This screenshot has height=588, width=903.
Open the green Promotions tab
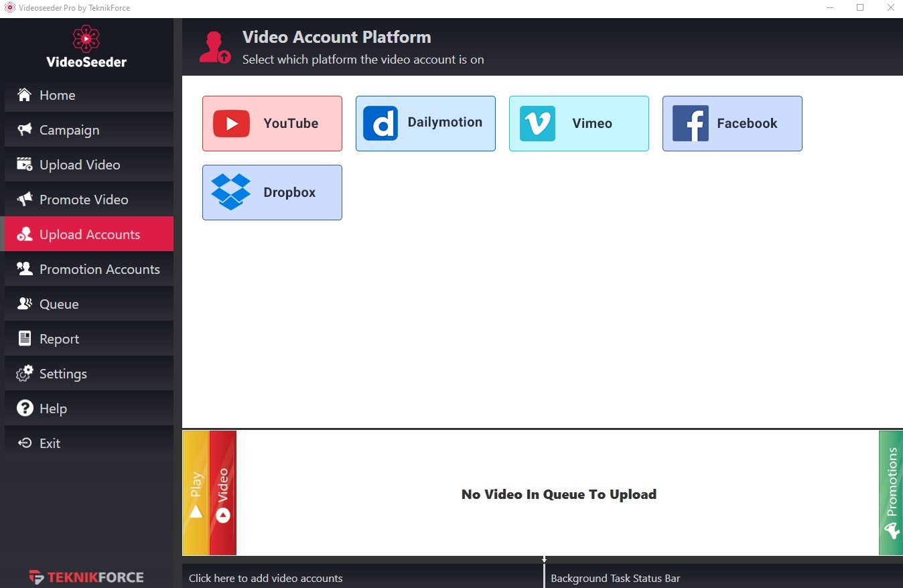pos(891,493)
